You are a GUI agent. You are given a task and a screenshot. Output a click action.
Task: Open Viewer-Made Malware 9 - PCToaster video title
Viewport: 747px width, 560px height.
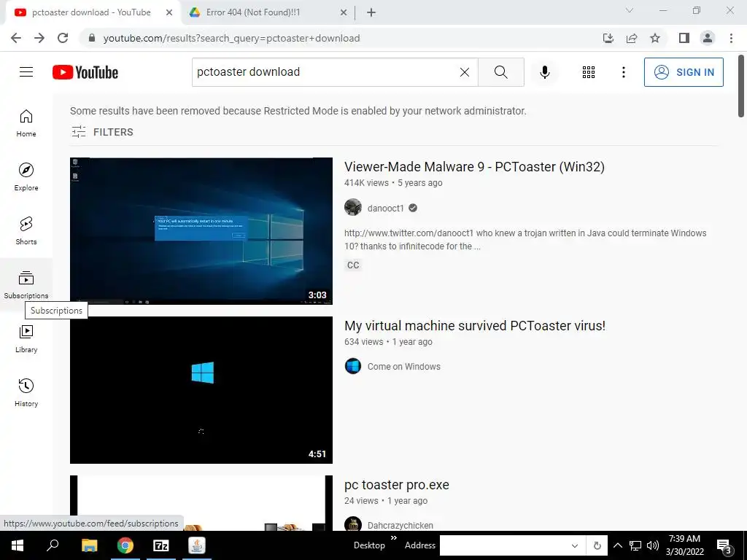[474, 167]
